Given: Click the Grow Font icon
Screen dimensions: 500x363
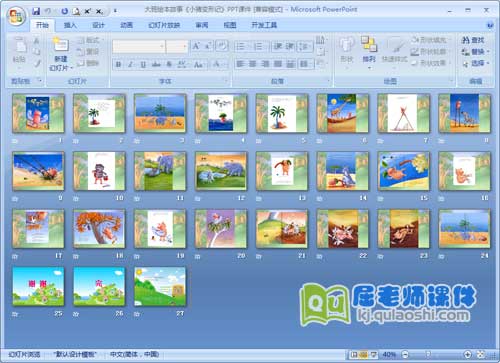Looking at the screenshot, I should tap(196, 46).
